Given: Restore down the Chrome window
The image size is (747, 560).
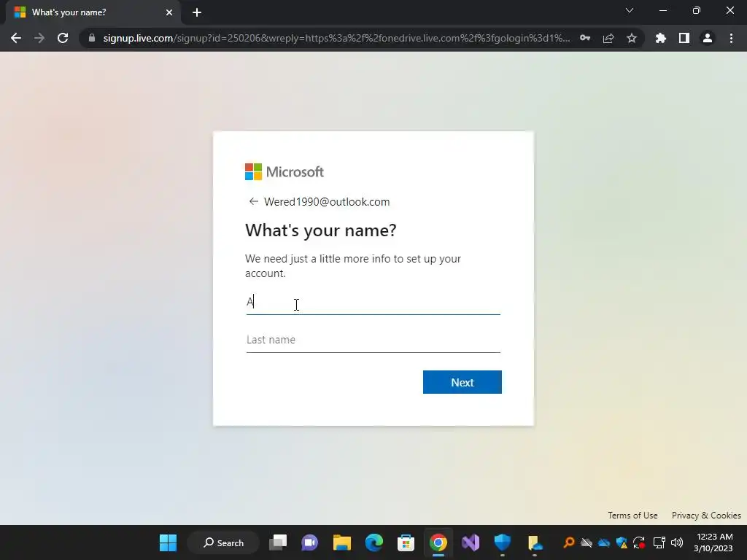Looking at the screenshot, I should coord(697,10).
